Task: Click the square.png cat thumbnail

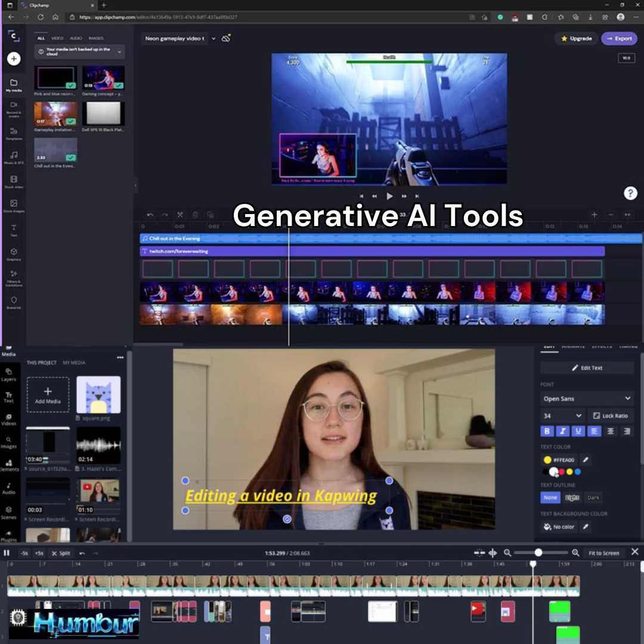Action: tap(98, 395)
